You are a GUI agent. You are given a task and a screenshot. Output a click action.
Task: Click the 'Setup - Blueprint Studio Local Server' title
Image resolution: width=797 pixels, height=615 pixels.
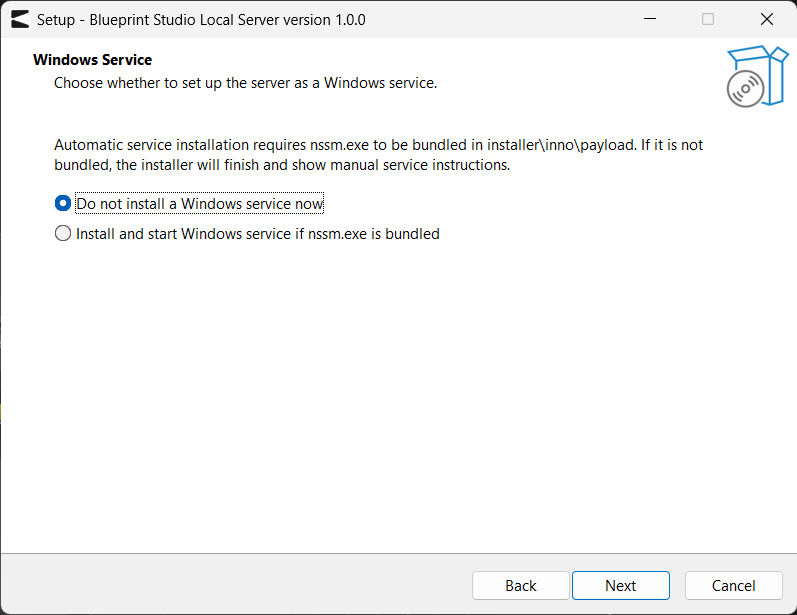click(x=201, y=19)
